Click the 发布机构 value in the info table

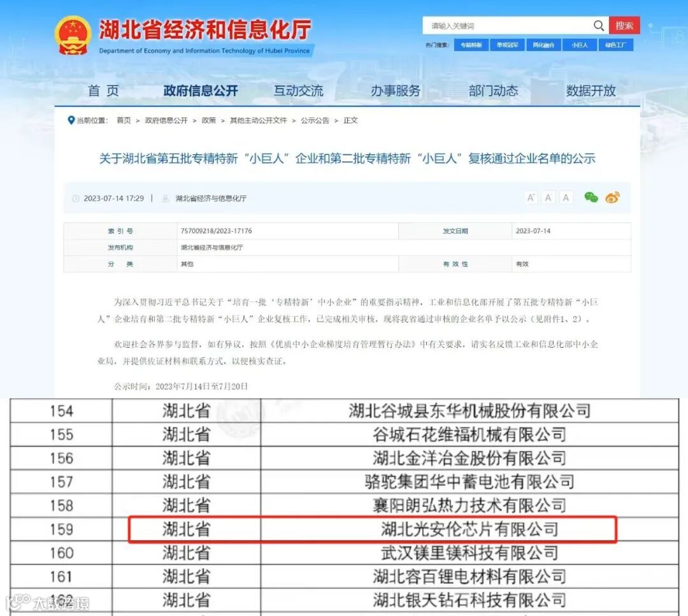[x=212, y=247]
